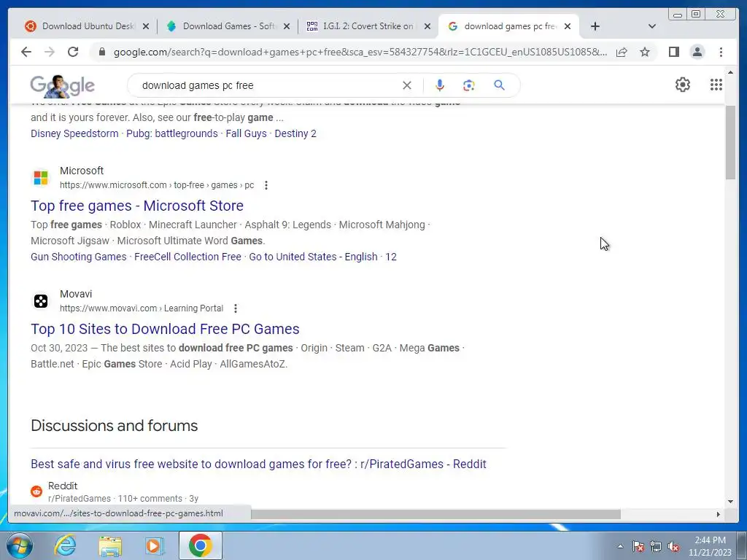This screenshot has width=747, height=560.
Task: Open more options for Movavi result
Action: (236, 308)
